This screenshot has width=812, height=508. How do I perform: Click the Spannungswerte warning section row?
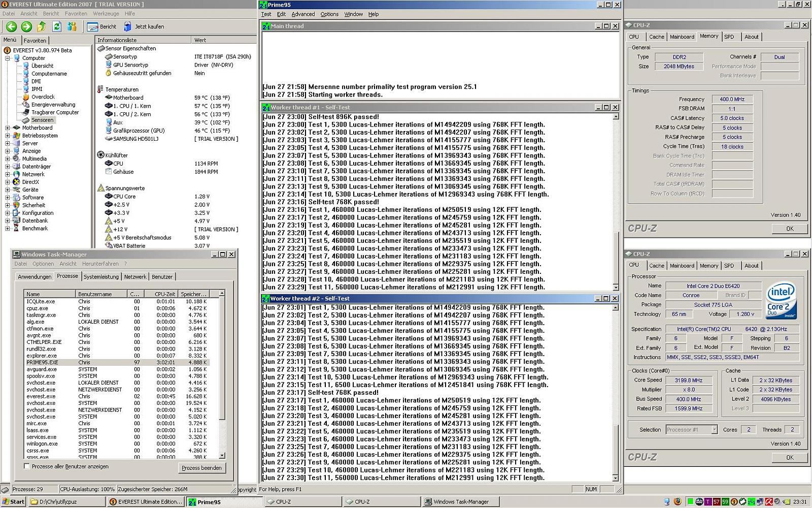coord(121,188)
